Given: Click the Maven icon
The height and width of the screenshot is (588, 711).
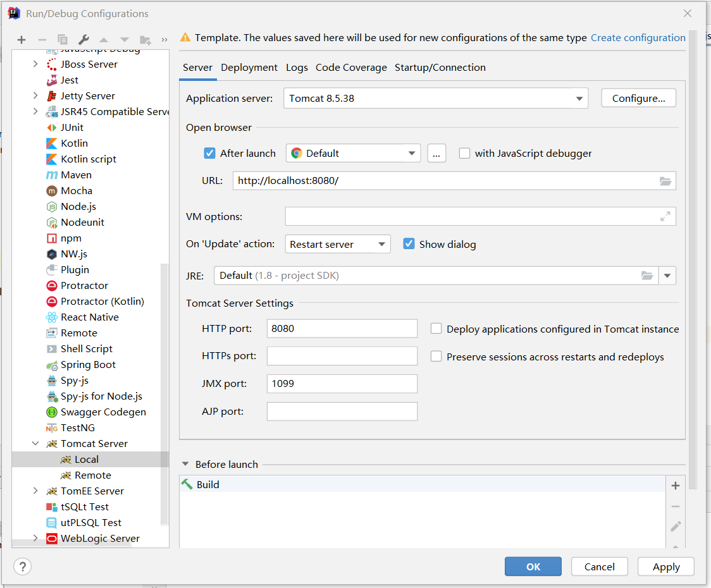Looking at the screenshot, I should click(52, 175).
